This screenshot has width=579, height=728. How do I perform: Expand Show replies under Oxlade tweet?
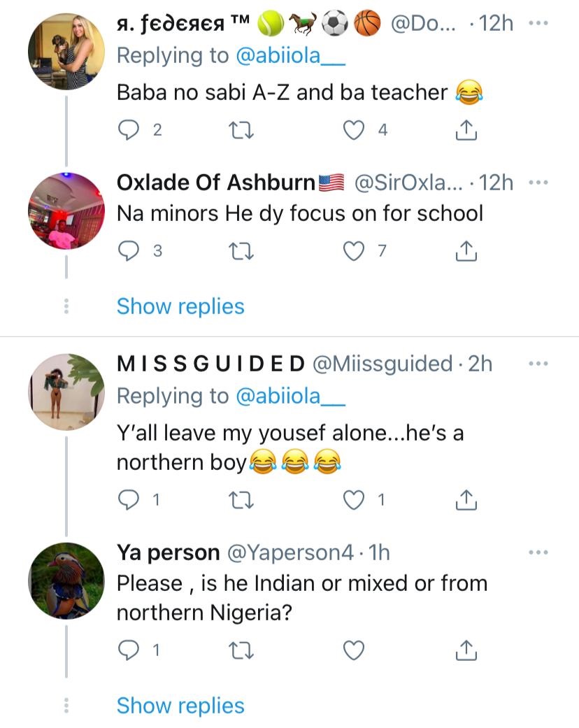tap(180, 306)
